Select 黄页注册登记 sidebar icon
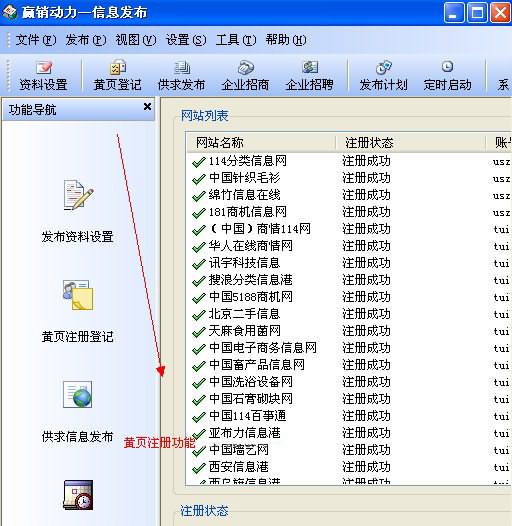 tap(78, 295)
